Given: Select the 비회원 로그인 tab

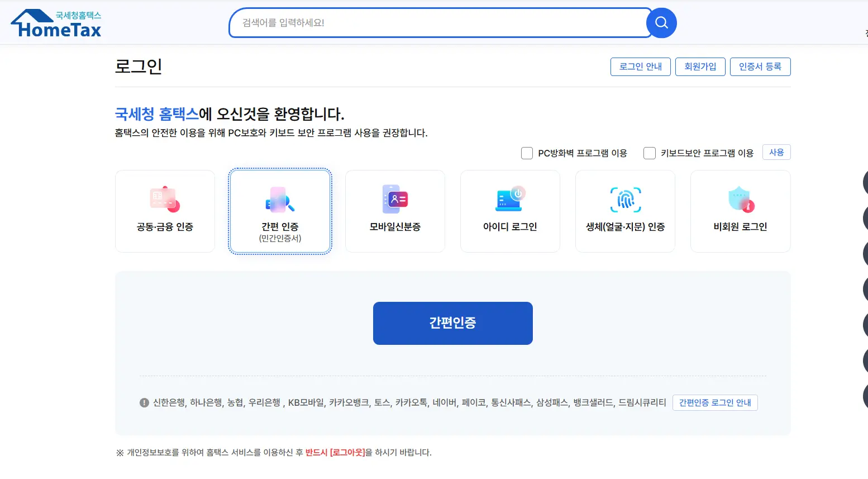Looking at the screenshot, I should pos(740,211).
